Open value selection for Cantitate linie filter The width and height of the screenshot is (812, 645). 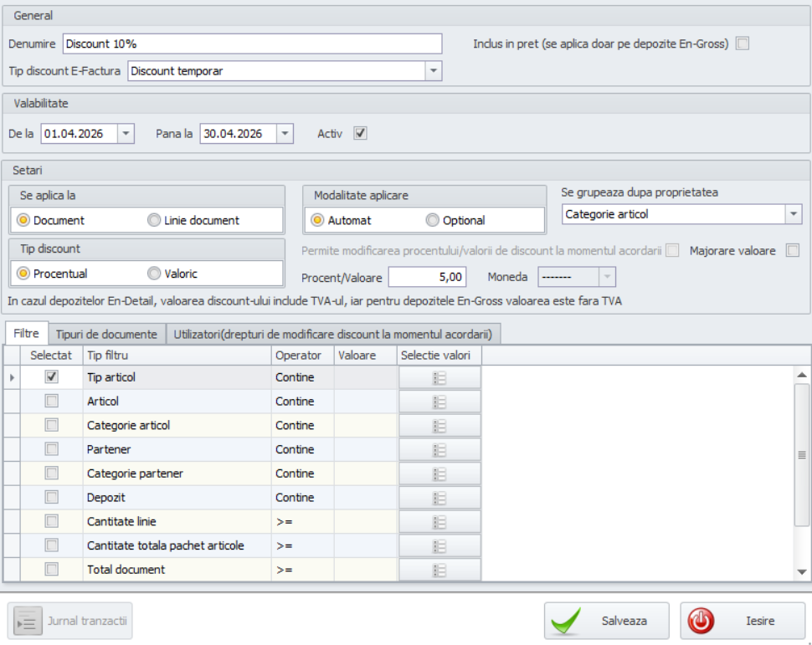(439, 522)
